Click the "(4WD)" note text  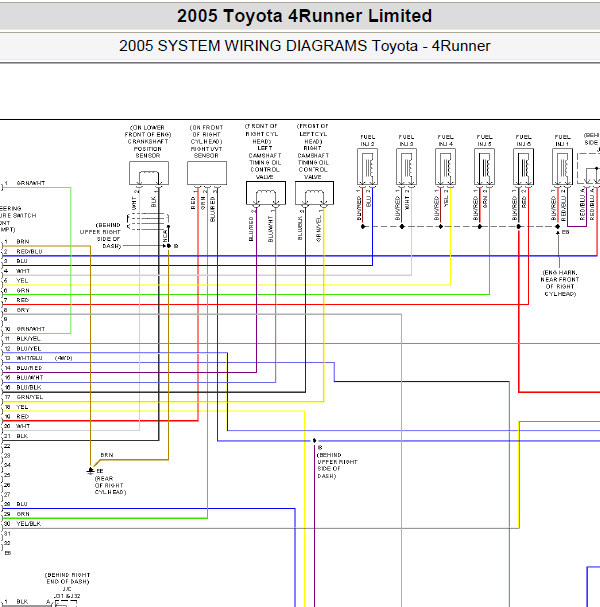click(x=63, y=358)
